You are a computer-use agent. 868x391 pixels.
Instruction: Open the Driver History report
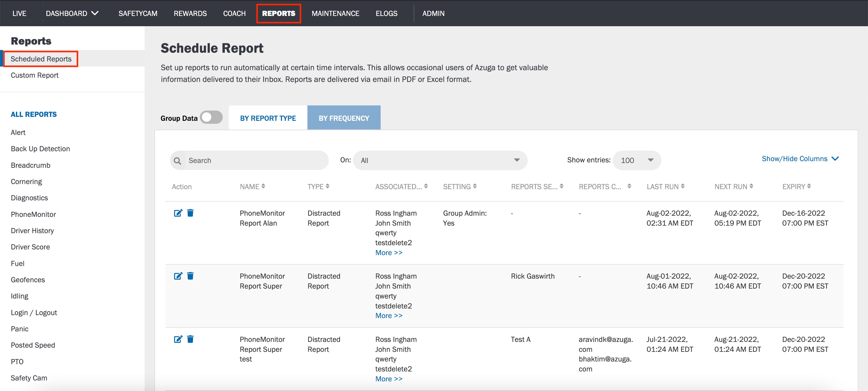pos(32,230)
